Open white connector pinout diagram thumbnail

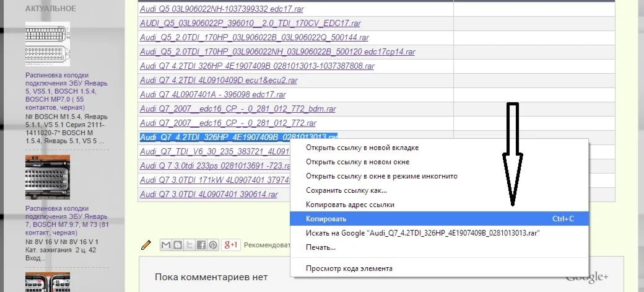pos(48,44)
